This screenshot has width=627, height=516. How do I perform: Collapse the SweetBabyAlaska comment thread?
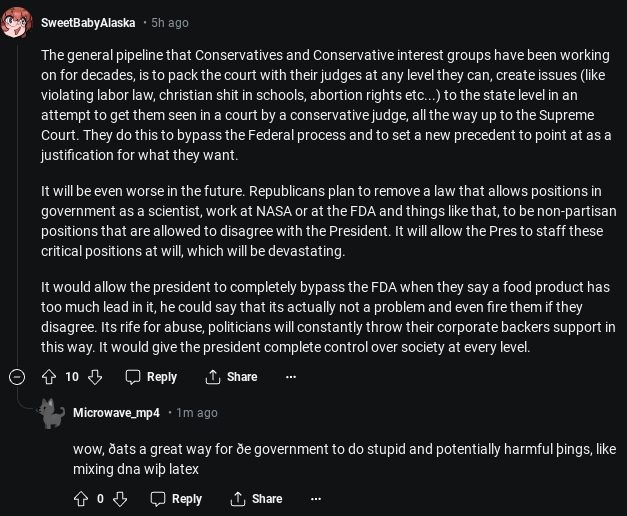click(17, 377)
